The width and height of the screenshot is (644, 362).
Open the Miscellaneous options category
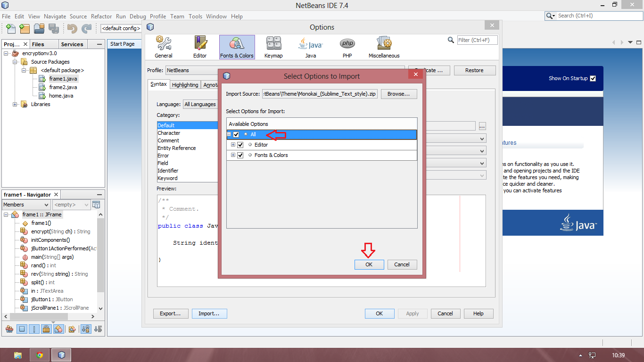[383, 47]
